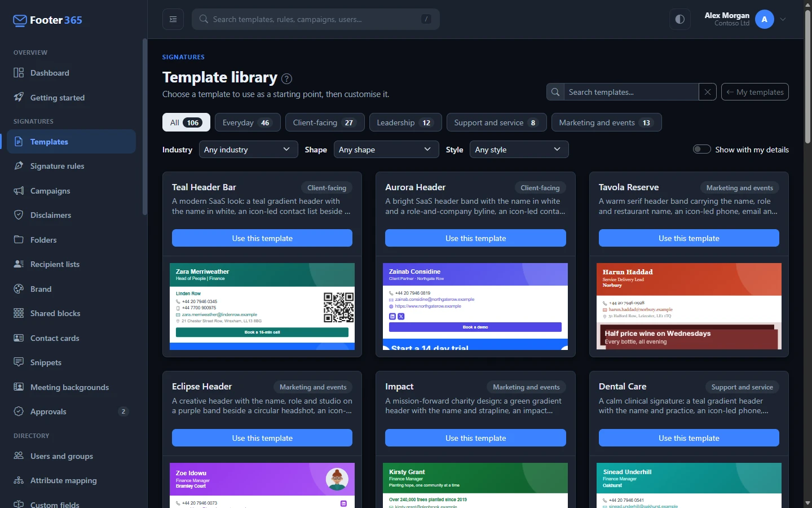Image resolution: width=812 pixels, height=508 pixels.
Task: Expand the Industry dropdown
Action: 248,150
